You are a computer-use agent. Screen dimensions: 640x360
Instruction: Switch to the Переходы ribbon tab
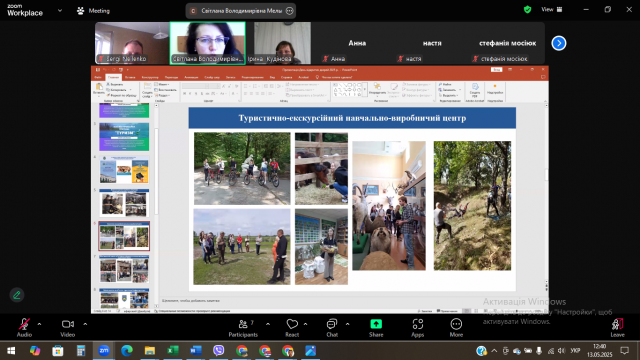[x=171, y=77]
